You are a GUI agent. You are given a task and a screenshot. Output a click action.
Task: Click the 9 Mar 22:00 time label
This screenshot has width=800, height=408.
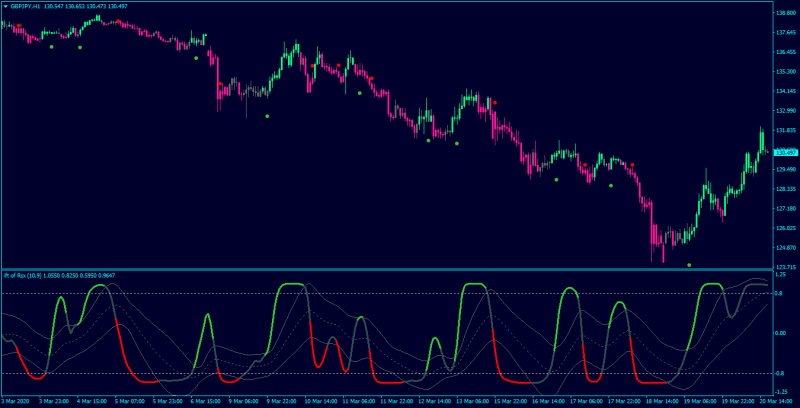point(282,402)
